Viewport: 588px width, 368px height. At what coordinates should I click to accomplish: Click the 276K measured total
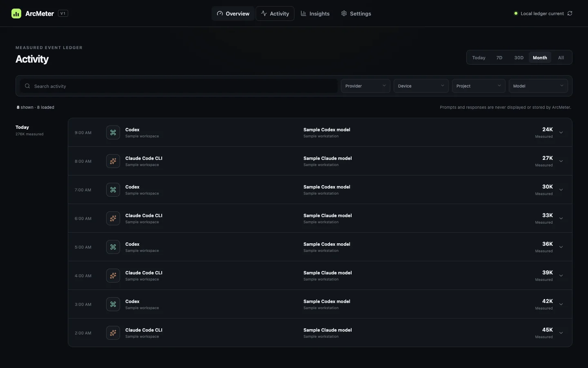click(x=29, y=134)
